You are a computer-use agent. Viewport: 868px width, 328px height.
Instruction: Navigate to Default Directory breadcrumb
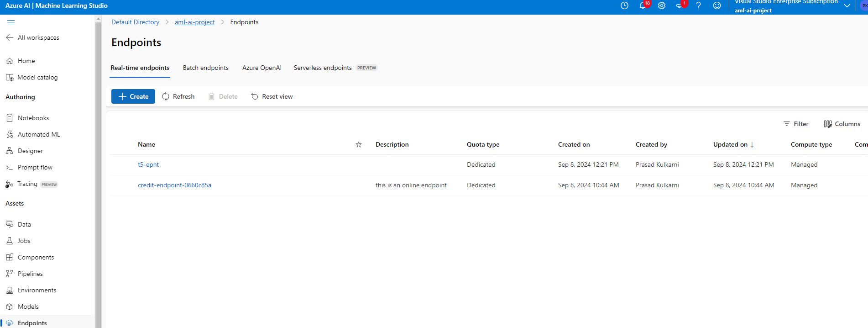pos(136,22)
